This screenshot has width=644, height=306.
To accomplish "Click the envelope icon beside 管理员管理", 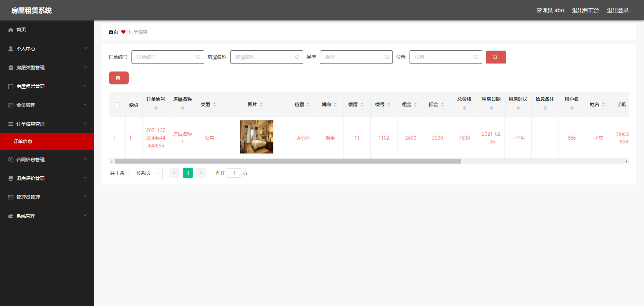I will click(x=11, y=197).
